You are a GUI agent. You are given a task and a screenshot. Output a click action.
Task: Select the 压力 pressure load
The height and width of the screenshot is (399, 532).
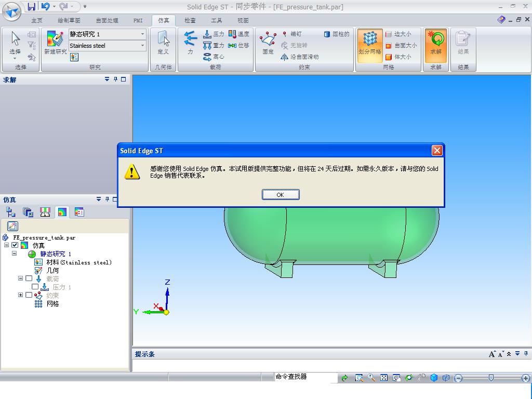214,34
